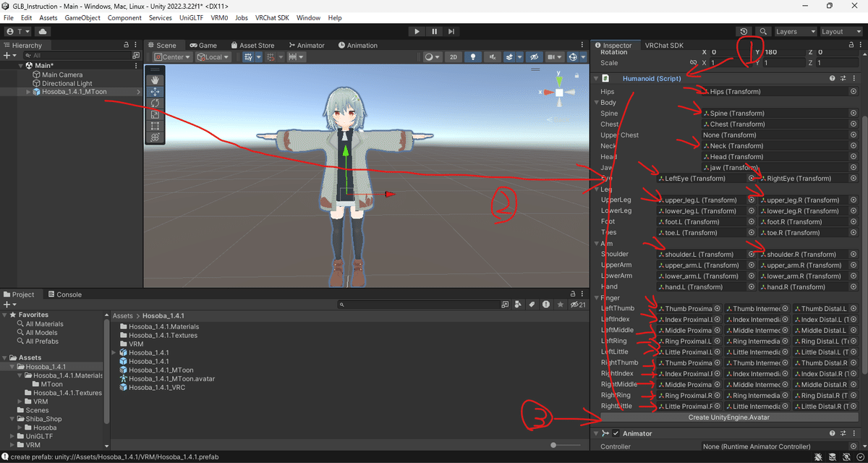Image resolution: width=868 pixels, height=463 pixels.
Task: Open object picker for Upper Chest field
Action: (x=854, y=135)
